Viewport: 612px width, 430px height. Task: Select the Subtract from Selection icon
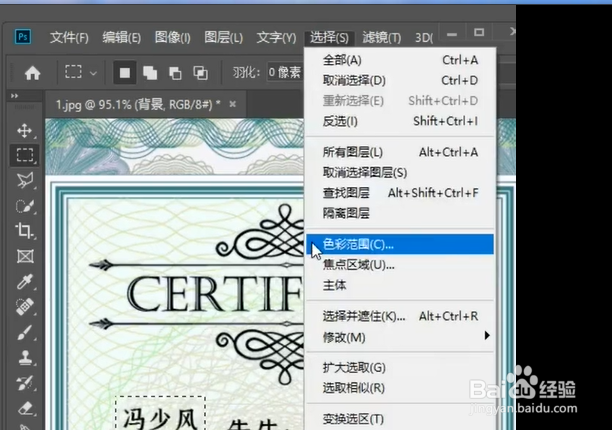coord(175,73)
